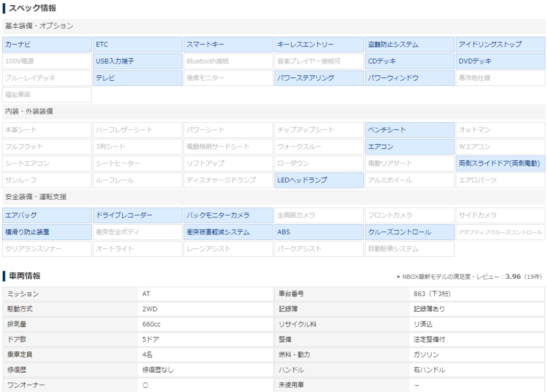Select the highlighted カーナビ spec cell
Viewport: 547px width, 392px height.
pos(47,44)
